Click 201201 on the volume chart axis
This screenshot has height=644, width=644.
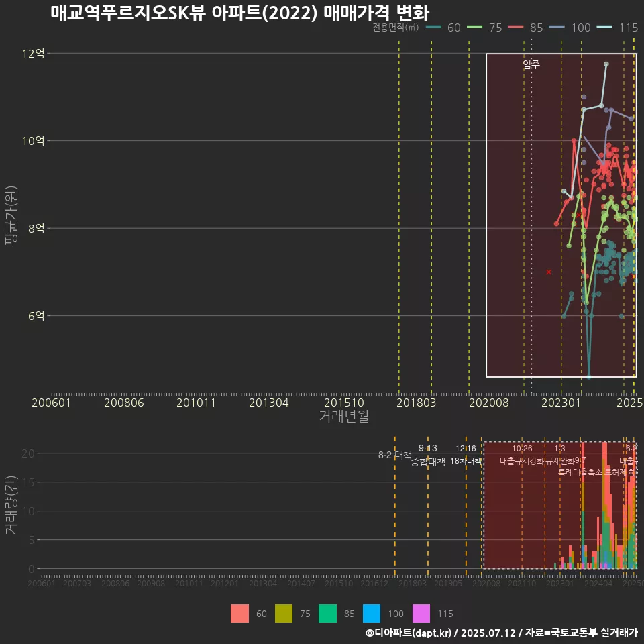tap(225, 583)
